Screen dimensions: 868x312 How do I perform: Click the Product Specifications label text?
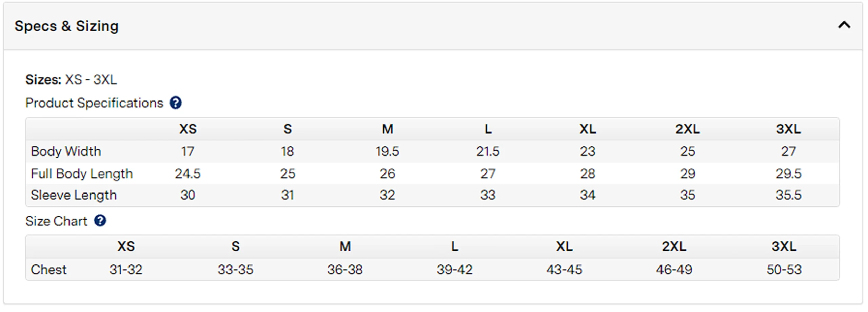point(94,103)
